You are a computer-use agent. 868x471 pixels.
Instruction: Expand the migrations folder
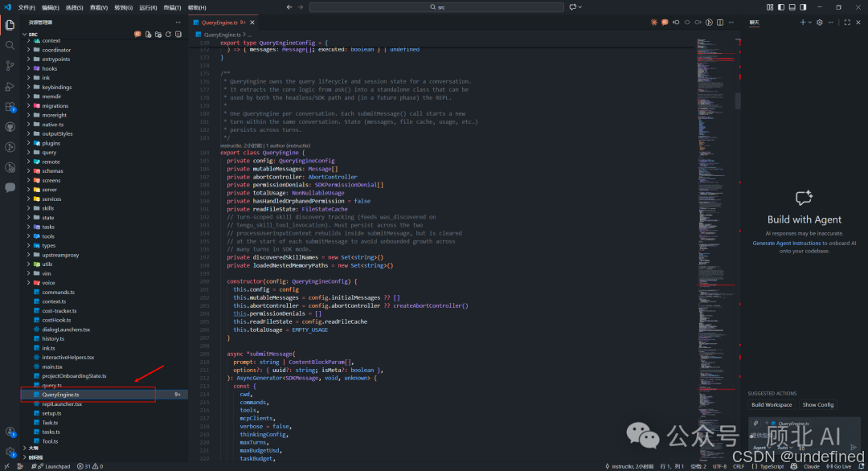pyautogui.click(x=104, y=106)
